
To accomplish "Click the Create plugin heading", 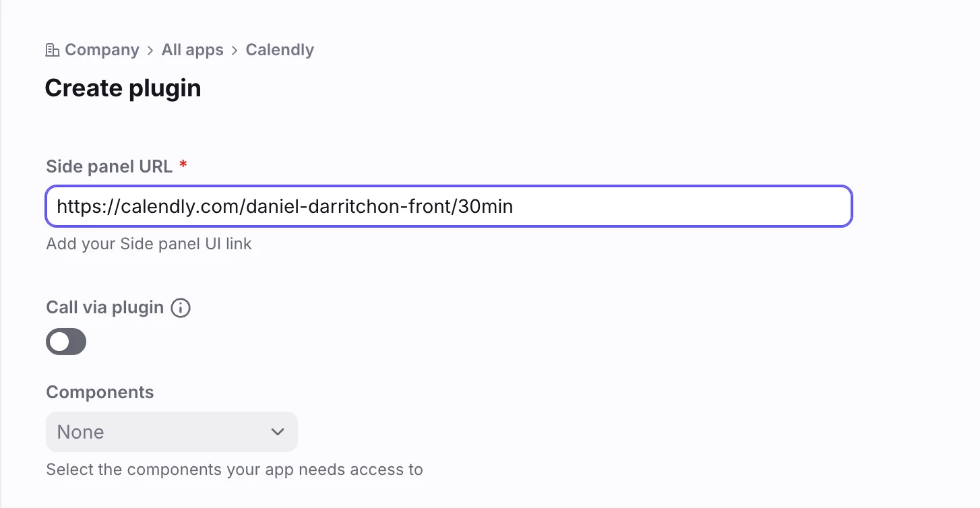I will tap(123, 88).
